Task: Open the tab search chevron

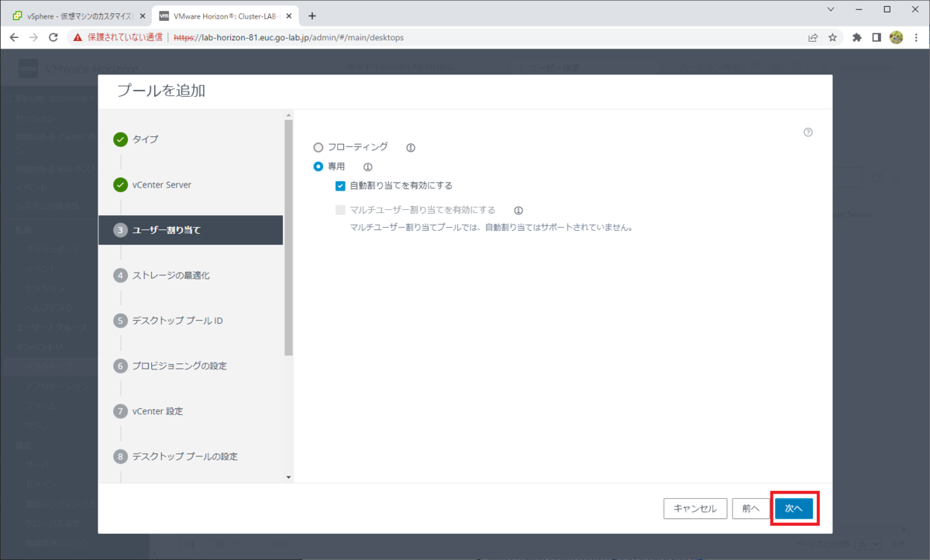Action: pos(831,9)
